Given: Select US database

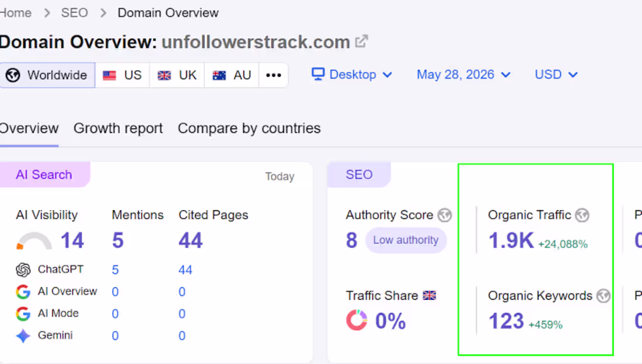Looking at the screenshot, I should click(123, 75).
